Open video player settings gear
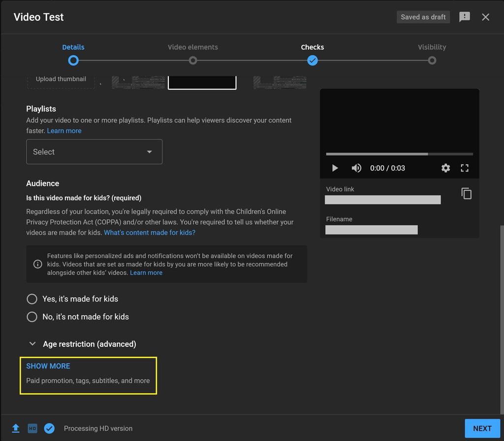Image resolution: width=504 pixels, height=441 pixels. click(445, 168)
